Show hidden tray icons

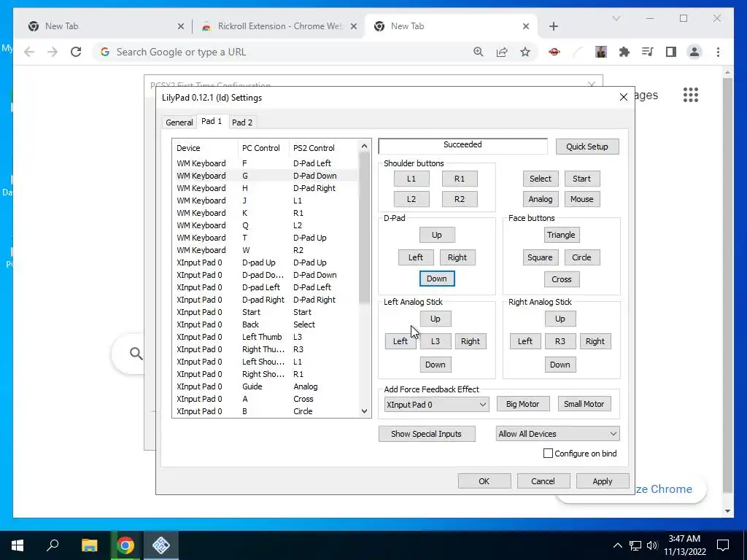(617, 545)
